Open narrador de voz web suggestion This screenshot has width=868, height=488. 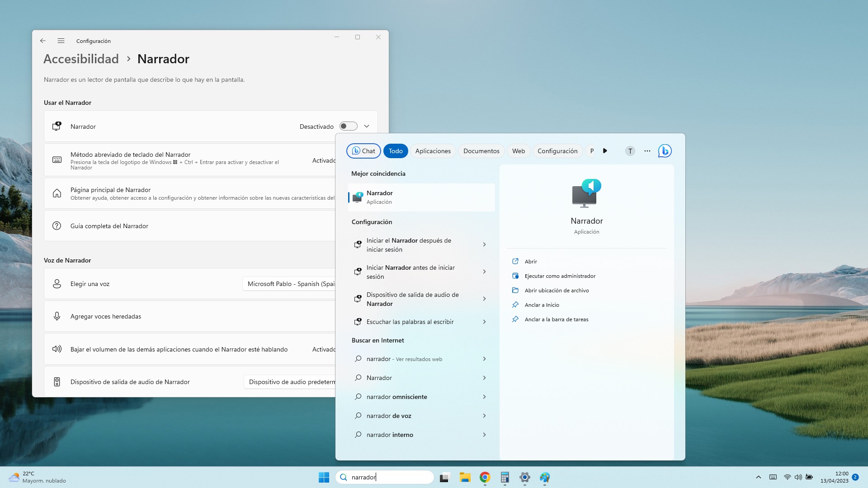(x=421, y=416)
